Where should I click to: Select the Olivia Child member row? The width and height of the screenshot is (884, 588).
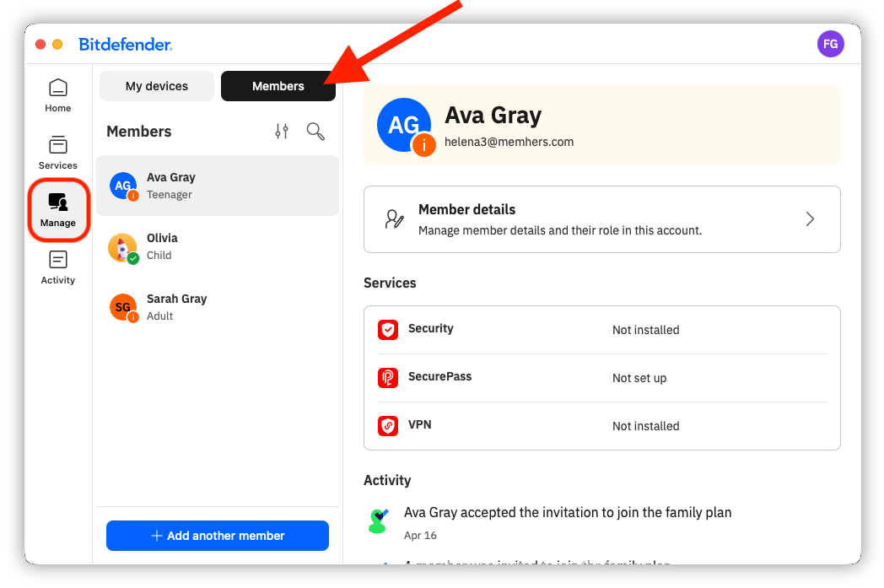point(218,247)
